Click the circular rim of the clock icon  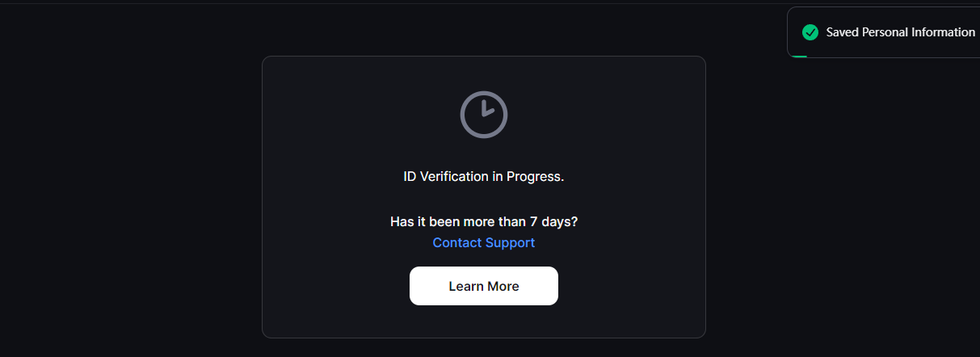[x=463, y=114]
